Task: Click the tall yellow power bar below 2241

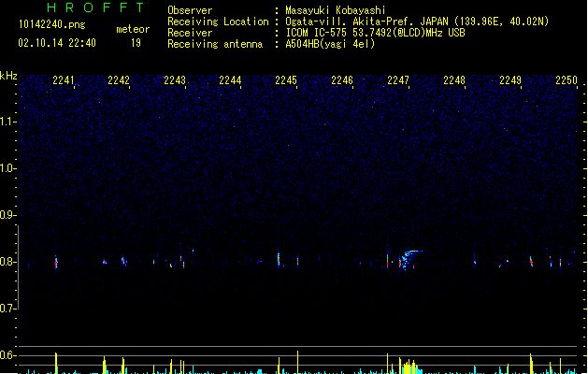Action: tap(56, 363)
